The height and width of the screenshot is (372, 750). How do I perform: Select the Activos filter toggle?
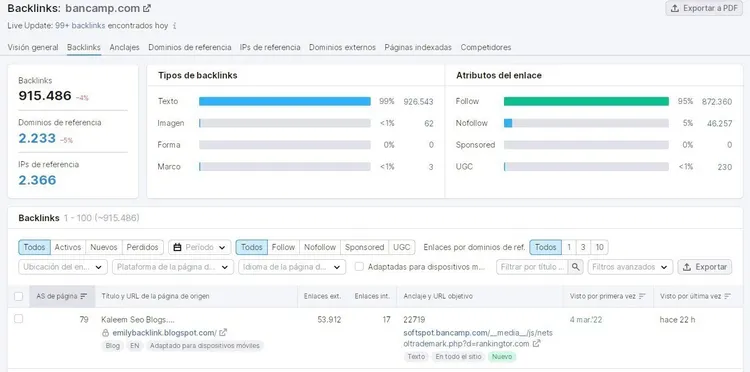[67, 247]
